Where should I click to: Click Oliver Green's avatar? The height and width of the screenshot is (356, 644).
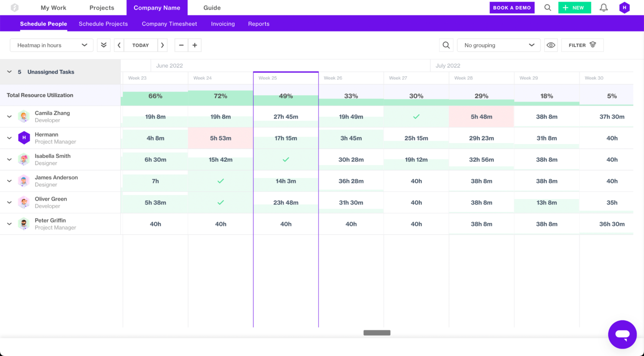coord(24,202)
